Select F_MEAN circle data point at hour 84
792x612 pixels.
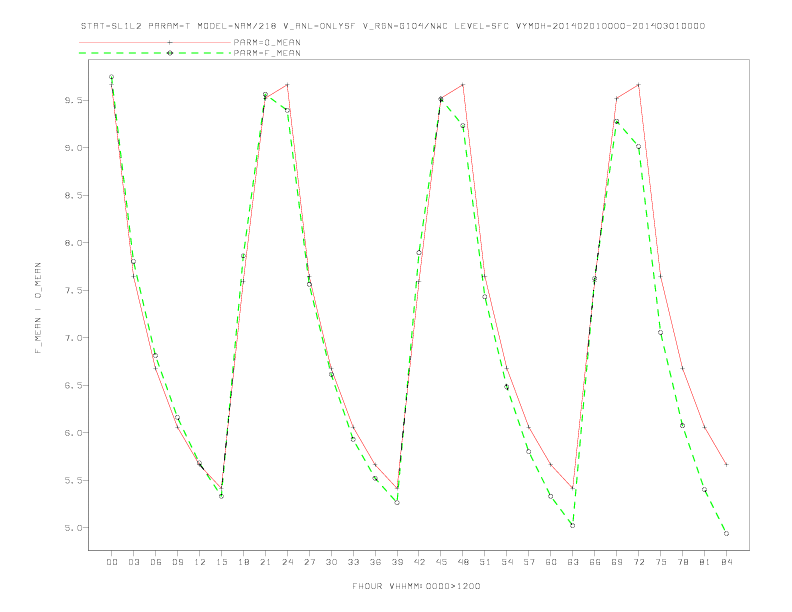tap(726, 533)
